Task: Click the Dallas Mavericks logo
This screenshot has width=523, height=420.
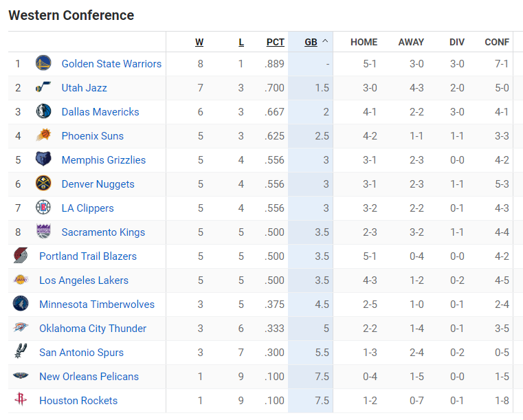Action: point(43,111)
